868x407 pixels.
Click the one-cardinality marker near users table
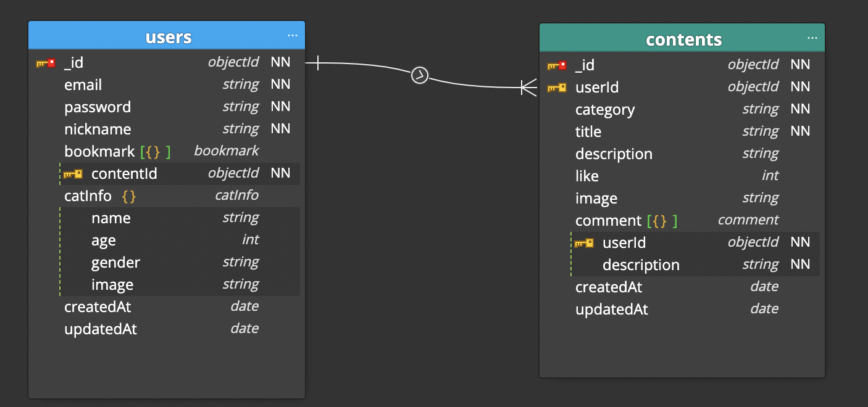click(x=317, y=62)
